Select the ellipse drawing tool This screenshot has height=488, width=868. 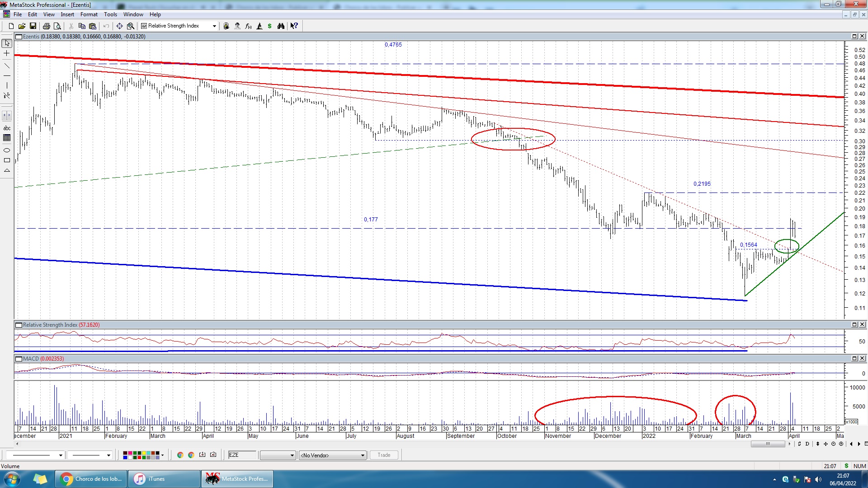coord(7,150)
